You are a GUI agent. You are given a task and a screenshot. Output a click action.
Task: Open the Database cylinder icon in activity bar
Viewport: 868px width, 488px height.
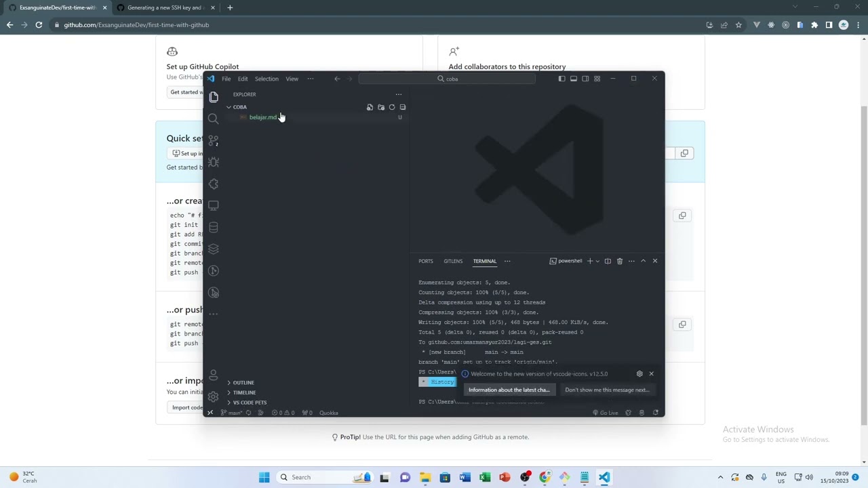pyautogui.click(x=214, y=227)
